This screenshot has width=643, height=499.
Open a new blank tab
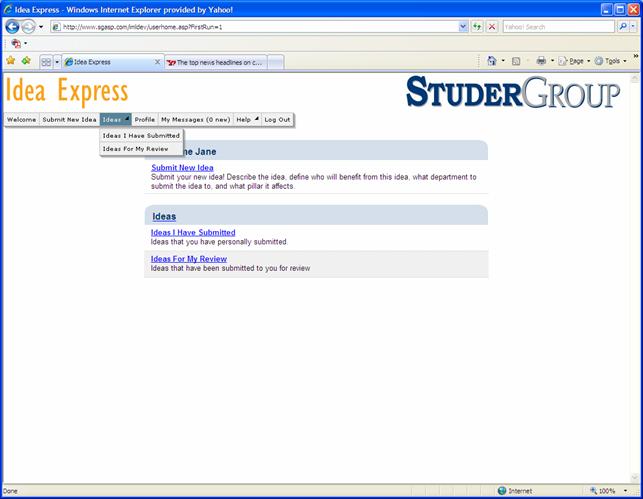coord(276,62)
